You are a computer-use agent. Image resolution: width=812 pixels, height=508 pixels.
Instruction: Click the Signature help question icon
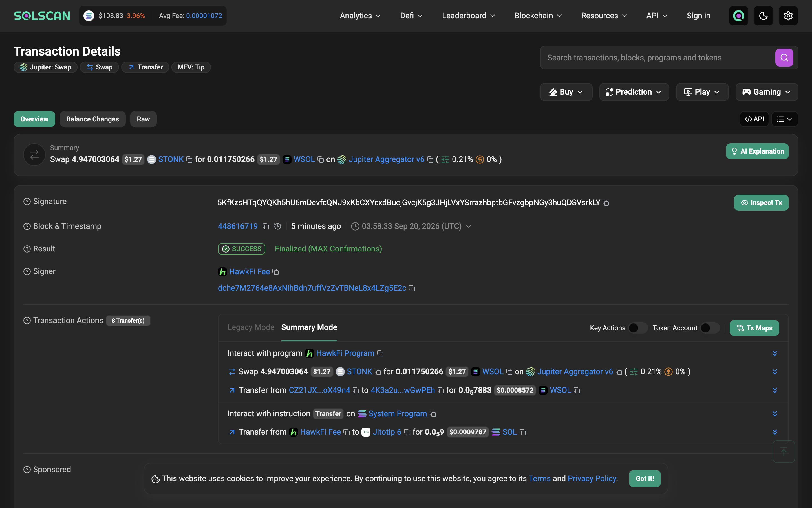(27, 202)
